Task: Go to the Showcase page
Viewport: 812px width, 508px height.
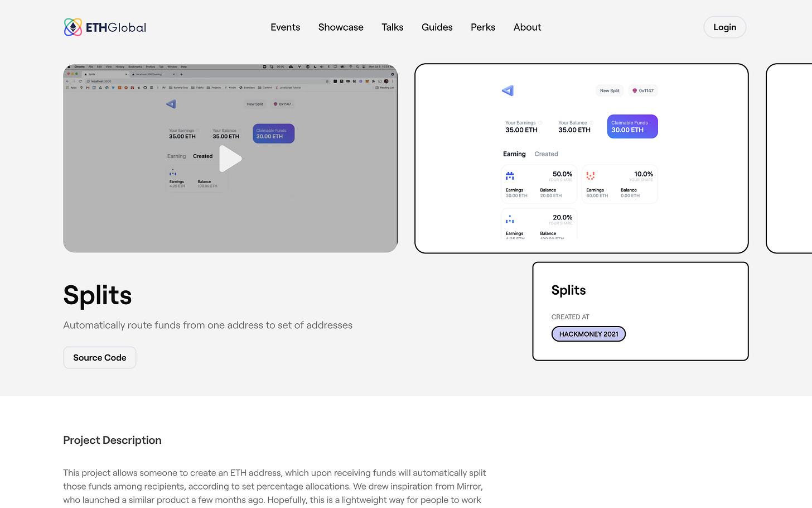Action: click(341, 27)
